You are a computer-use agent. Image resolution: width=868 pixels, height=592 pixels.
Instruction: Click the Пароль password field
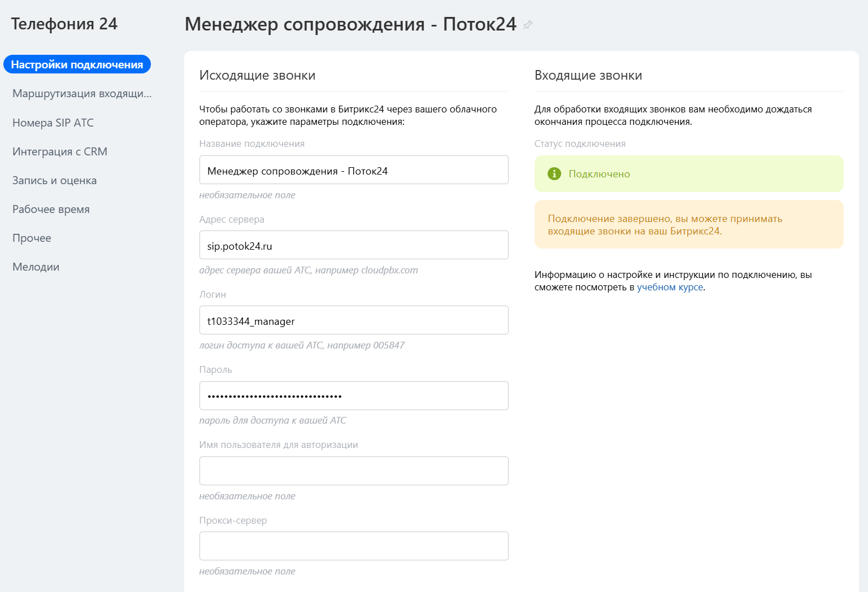[x=354, y=396]
